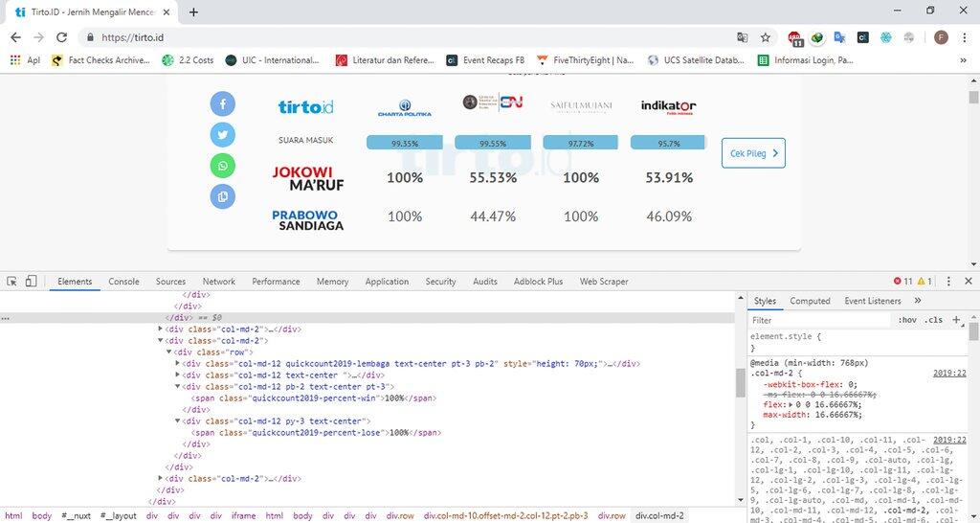Open a new browser tab
The height and width of the screenshot is (523, 980).
click(193, 11)
